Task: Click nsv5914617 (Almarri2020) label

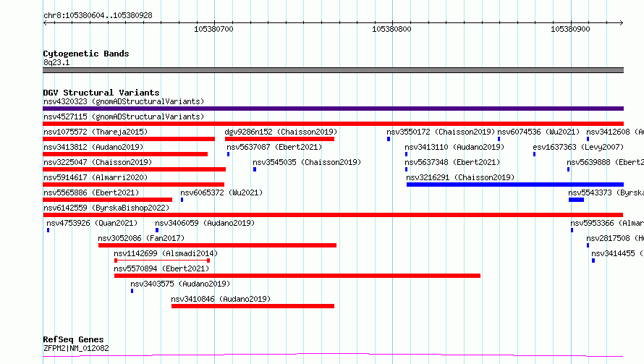Action: coord(96,177)
